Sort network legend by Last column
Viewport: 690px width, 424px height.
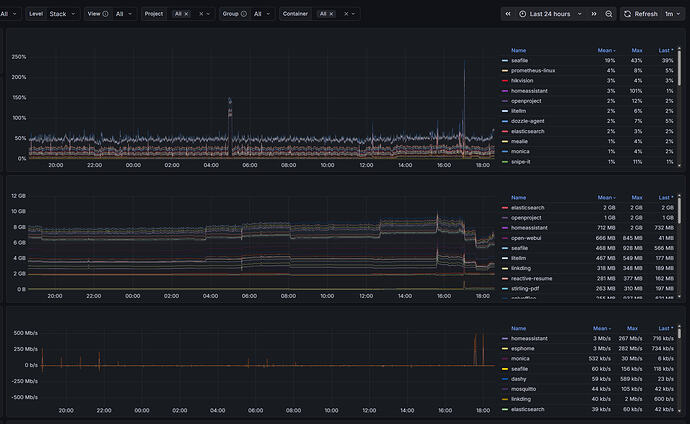pos(664,328)
